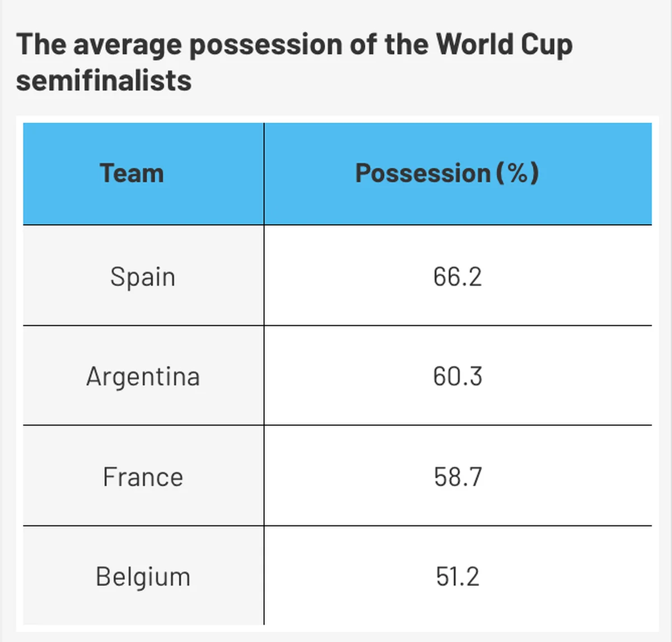Click the word semifinalists in the title
The height and width of the screenshot is (642, 672).
point(104,81)
